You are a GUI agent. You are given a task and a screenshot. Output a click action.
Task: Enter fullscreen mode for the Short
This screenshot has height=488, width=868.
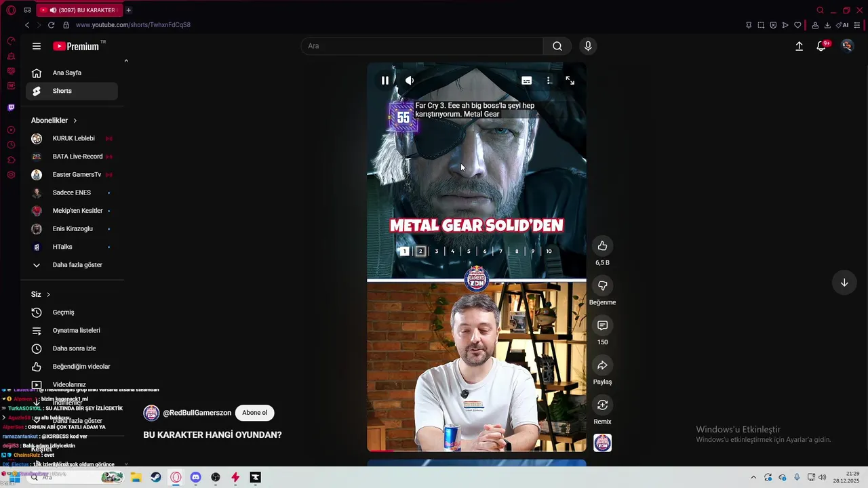pyautogui.click(x=570, y=80)
